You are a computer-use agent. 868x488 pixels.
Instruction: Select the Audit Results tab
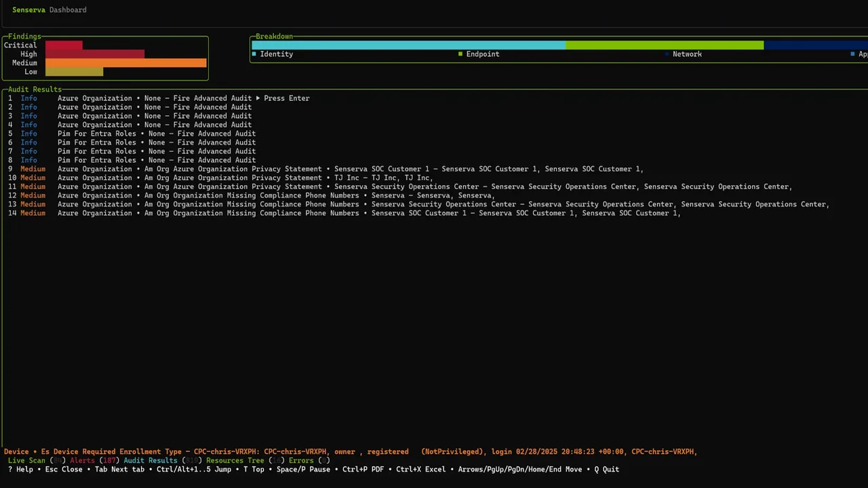[150, 461]
